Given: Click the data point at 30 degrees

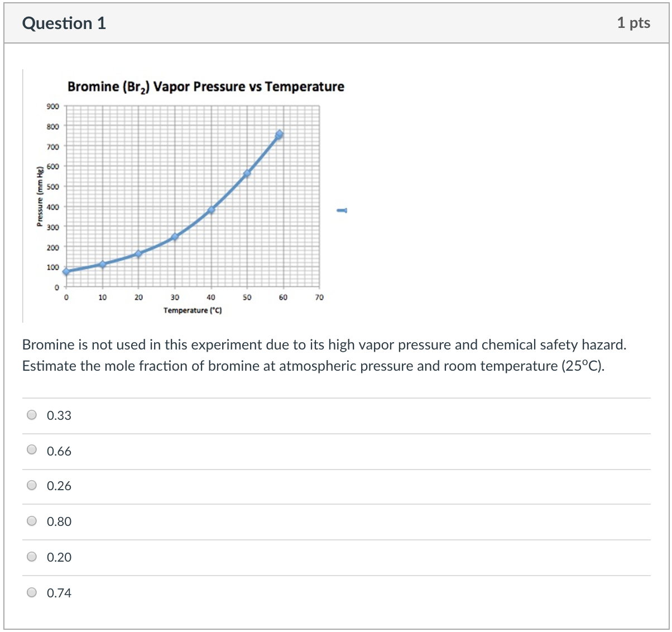Looking at the screenshot, I should pos(175,236).
